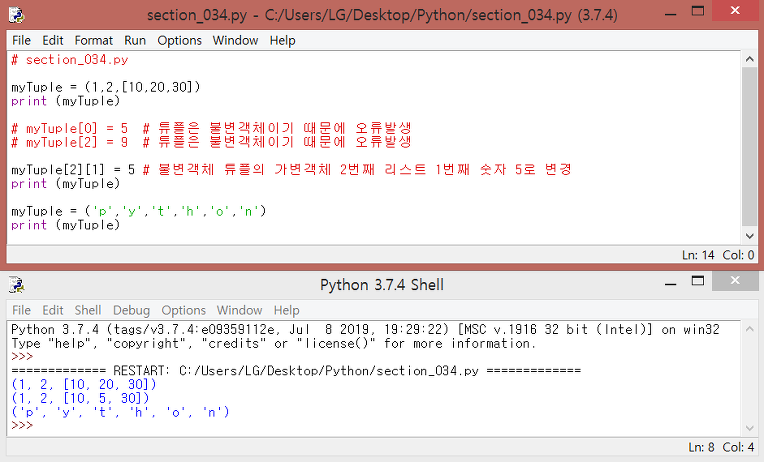Close the section_034.py editor window
Image resolution: width=764 pixels, height=462 pixels.
(x=735, y=10)
